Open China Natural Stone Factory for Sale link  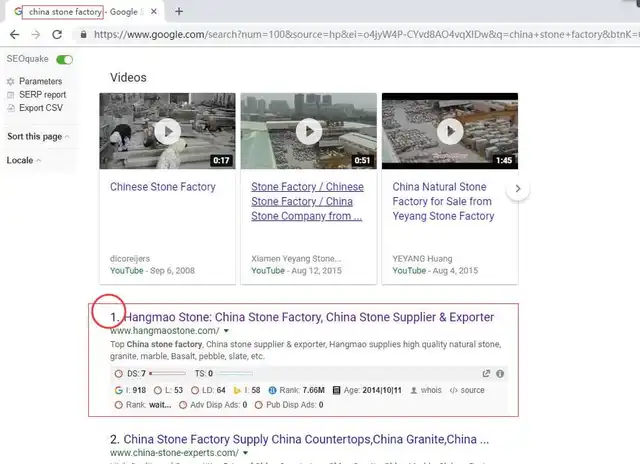[x=443, y=202]
